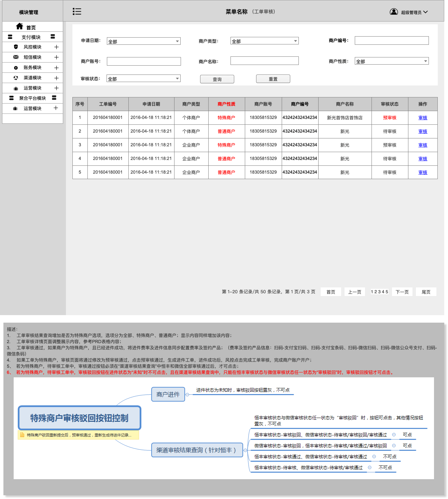
Task: Click the cell 新光首饰店首饰店
Action: pos(345,118)
